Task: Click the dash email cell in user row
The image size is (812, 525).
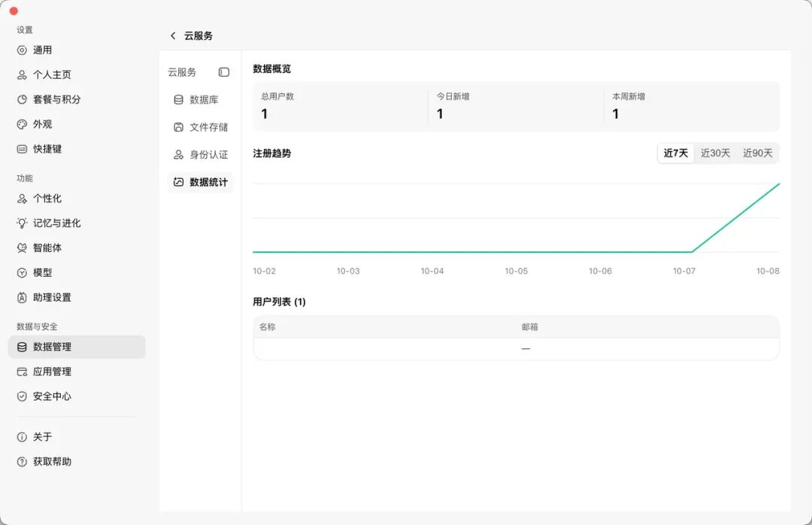Action: [x=526, y=349]
